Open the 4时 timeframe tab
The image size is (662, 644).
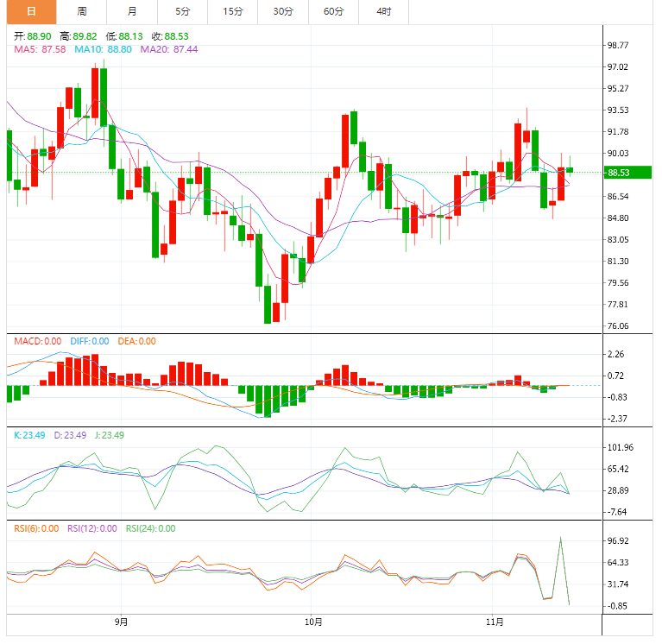coord(384,11)
